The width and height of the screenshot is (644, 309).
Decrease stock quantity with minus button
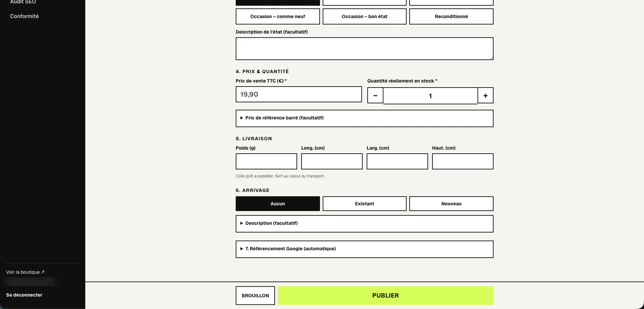pyautogui.click(x=375, y=96)
